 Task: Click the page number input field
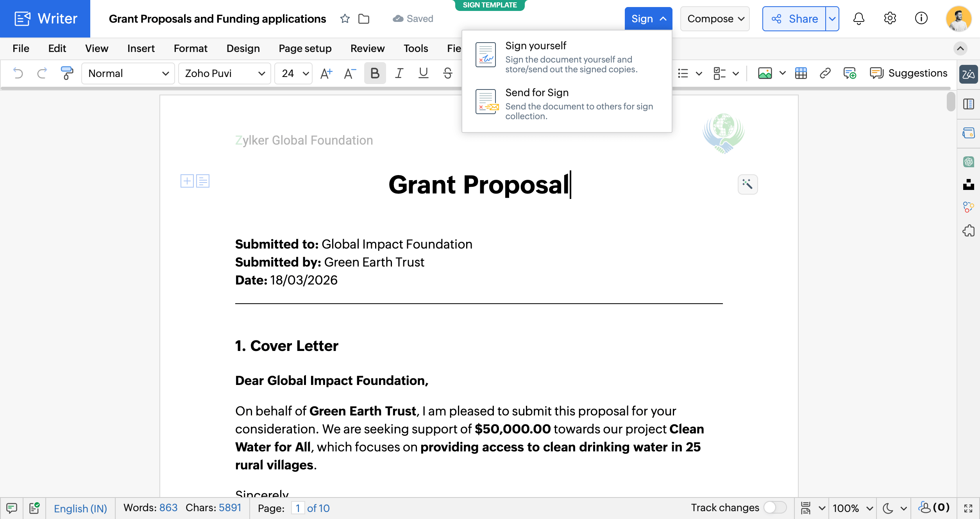[x=298, y=508]
